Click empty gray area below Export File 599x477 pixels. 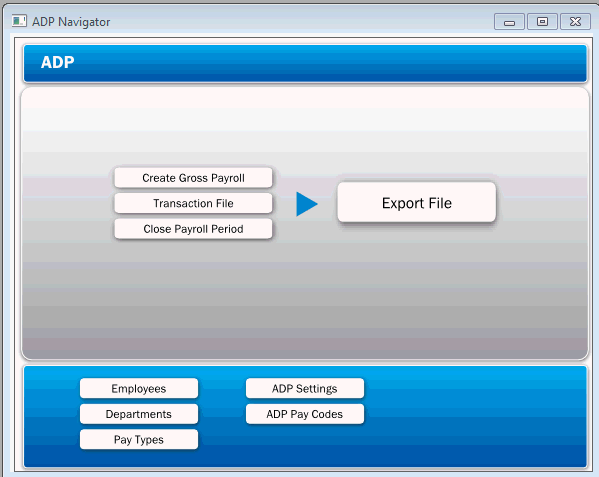coord(417,290)
